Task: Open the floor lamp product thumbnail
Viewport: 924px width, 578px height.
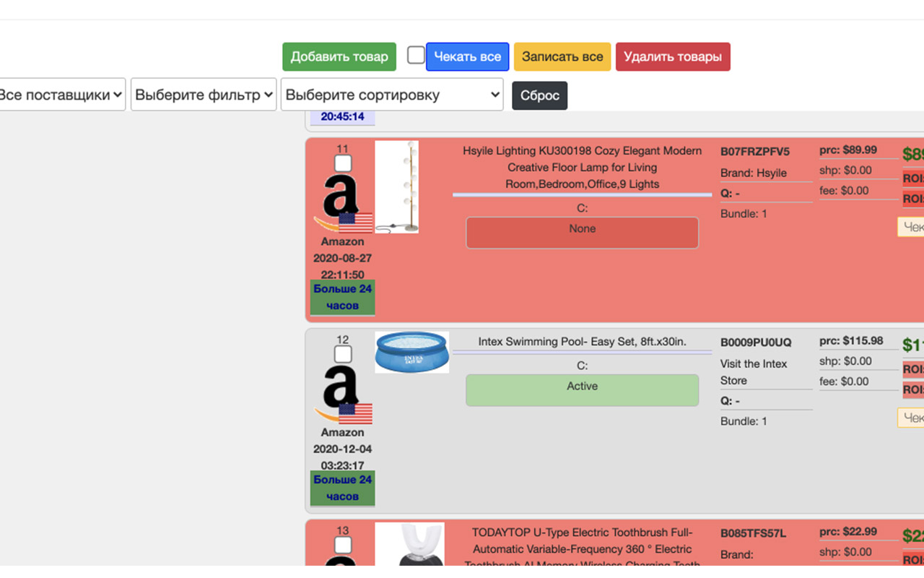Action: point(397,186)
